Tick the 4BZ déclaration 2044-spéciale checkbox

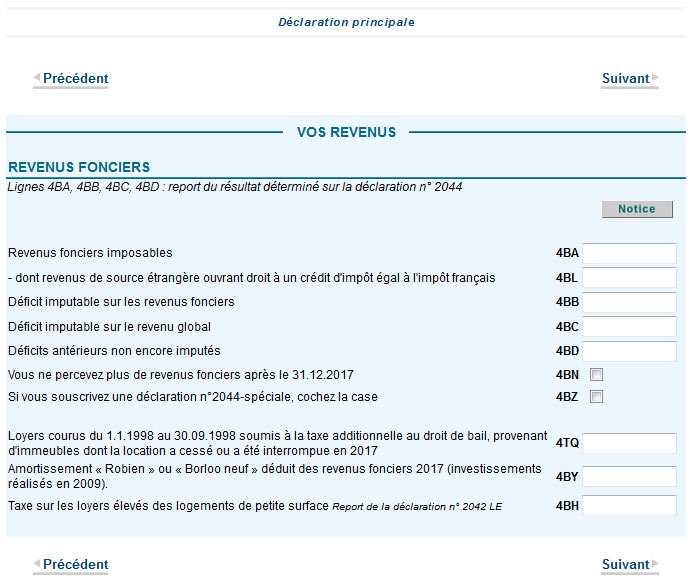point(597,397)
